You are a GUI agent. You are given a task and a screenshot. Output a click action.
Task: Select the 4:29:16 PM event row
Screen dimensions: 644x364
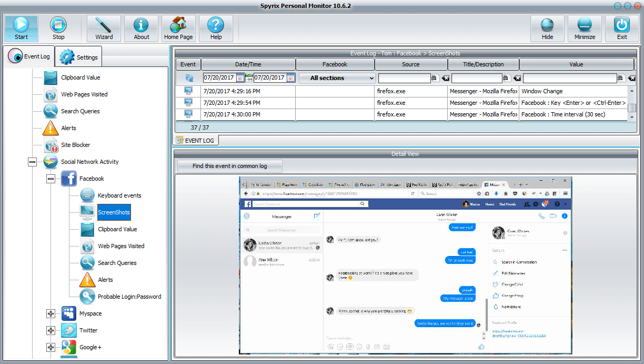(x=401, y=91)
